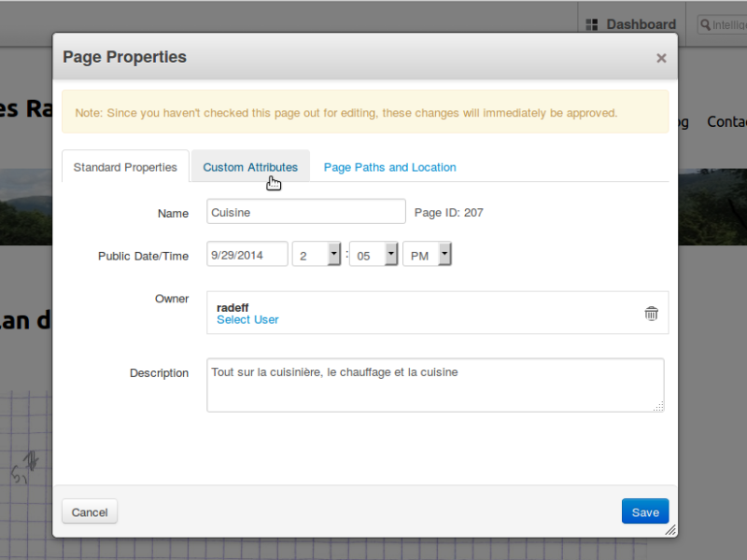Viewport: 747px width, 560px height.
Task: Open the Dashboard link
Action: (x=641, y=24)
